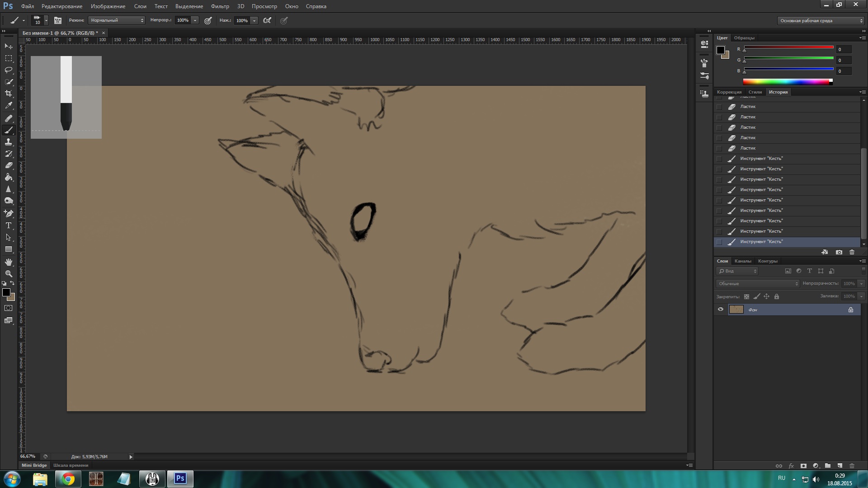Select the Фон layer thumbnail
The width and height of the screenshot is (868, 488).
click(736, 310)
